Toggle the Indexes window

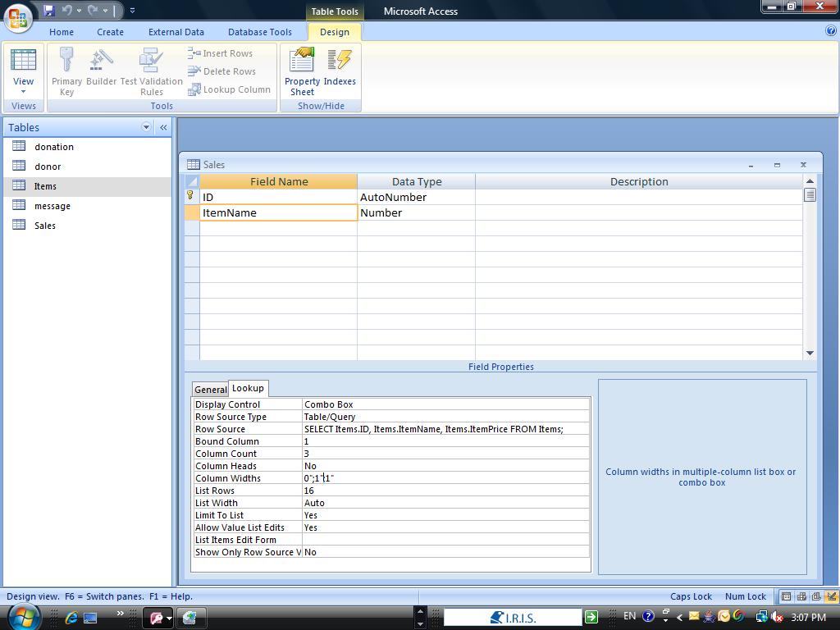(x=340, y=67)
